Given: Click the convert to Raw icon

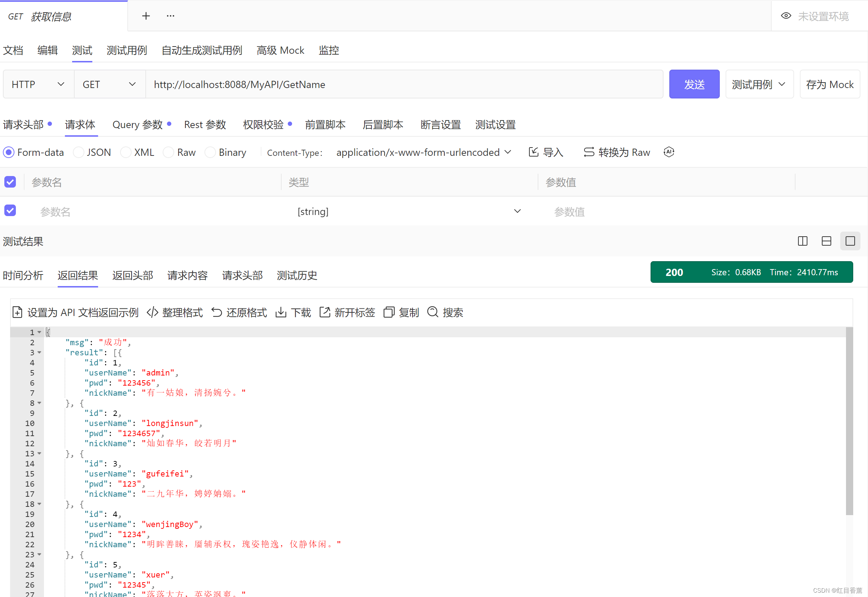Looking at the screenshot, I should pos(589,152).
